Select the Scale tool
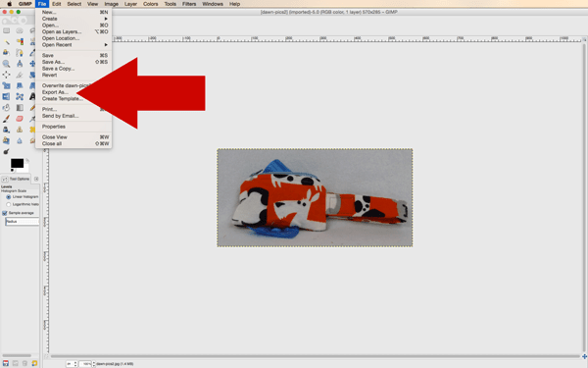Image resolution: width=588 pixels, height=368 pixels. click(x=7, y=85)
